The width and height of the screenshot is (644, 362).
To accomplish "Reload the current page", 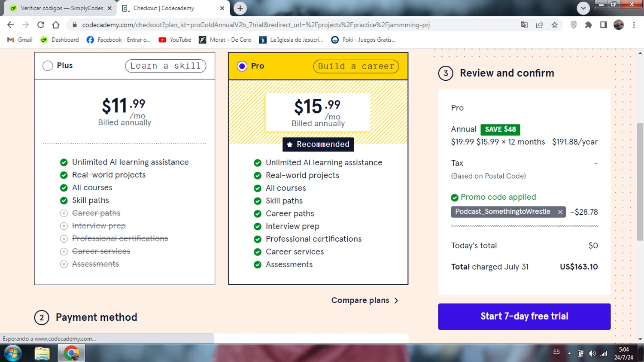I will click(x=41, y=25).
